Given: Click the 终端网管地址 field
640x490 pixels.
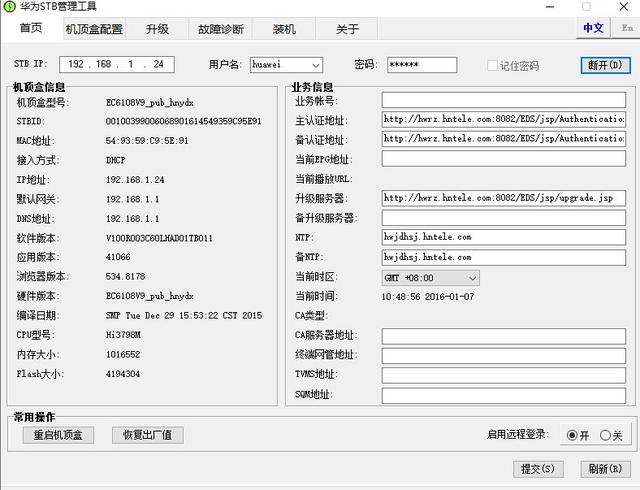Looking at the screenshot, I should pos(504,356).
